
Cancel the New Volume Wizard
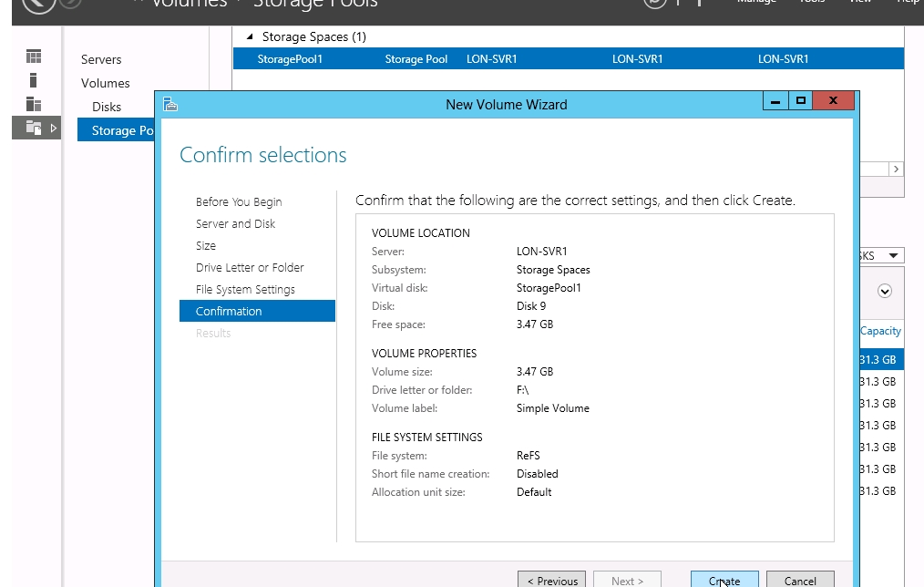coord(800,580)
